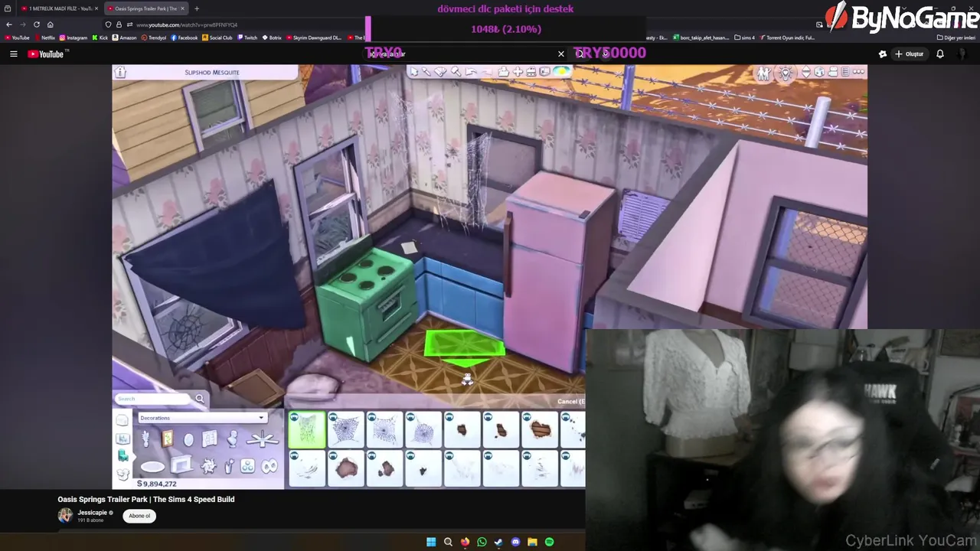The image size is (980, 551).
Task: Choose the Eyedropper tool in Sims toolbar
Action: tap(426, 72)
